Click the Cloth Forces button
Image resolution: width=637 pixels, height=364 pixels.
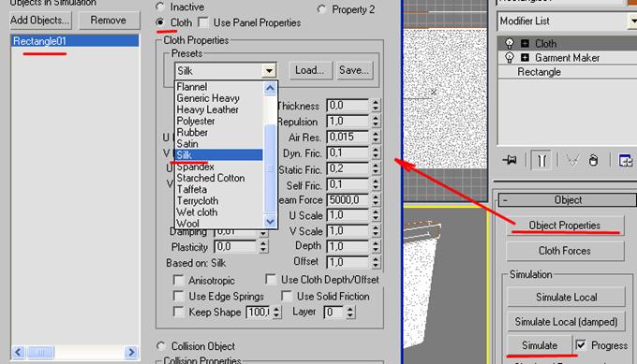tap(565, 251)
